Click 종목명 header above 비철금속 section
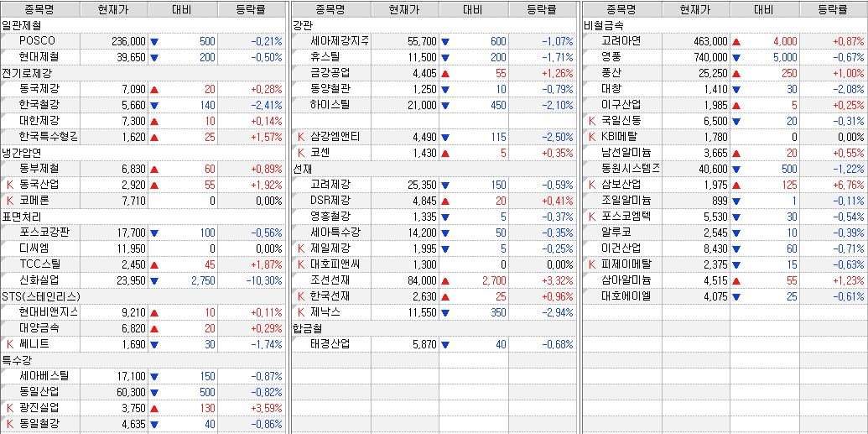This screenshot has width=868, height=434. point(621,9)
